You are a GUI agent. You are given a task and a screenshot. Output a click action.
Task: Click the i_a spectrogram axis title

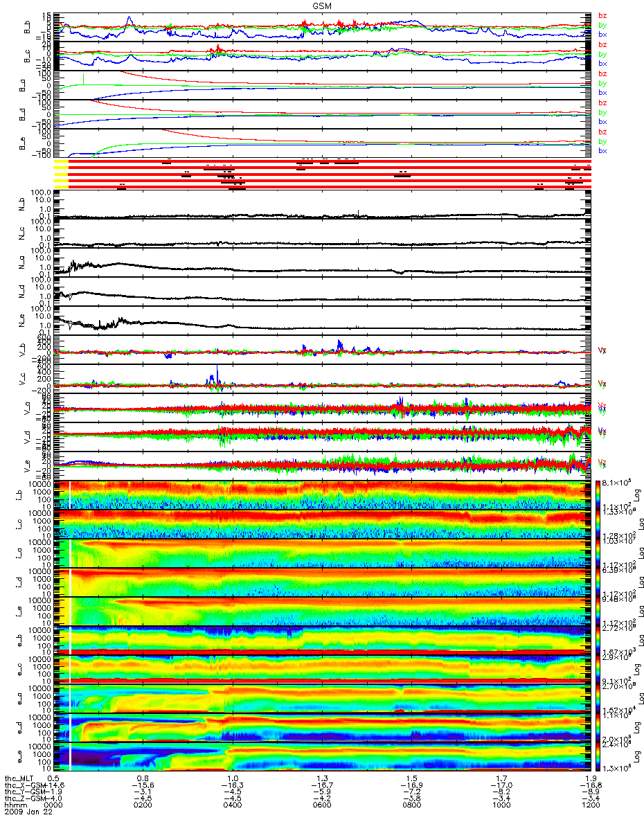click(x=20, y=553)
